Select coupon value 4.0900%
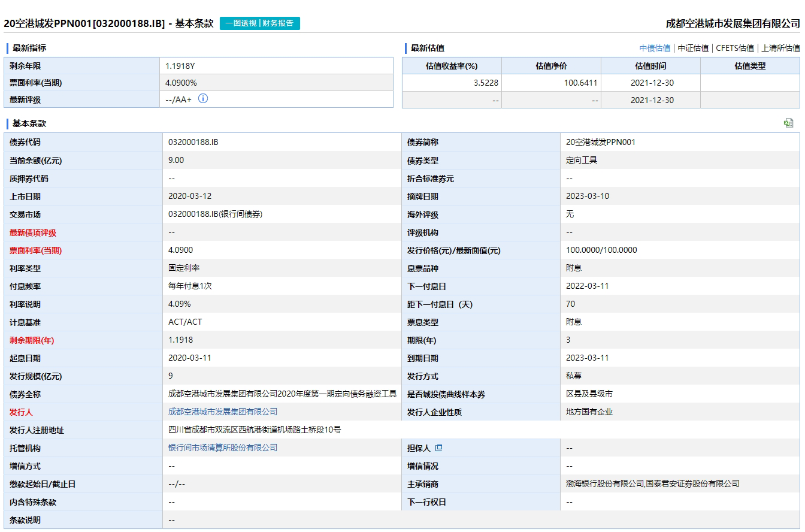Image resolution: width=805 pixels, height=532 pixels. [x=181, y=83]
